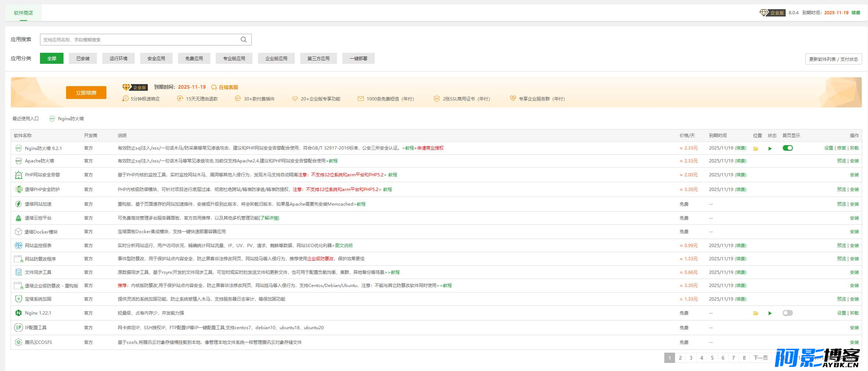This screenshot has height=371, width=868.
Task: Click the Nginx防火墙 green play status icon
Action: (770, 148)
